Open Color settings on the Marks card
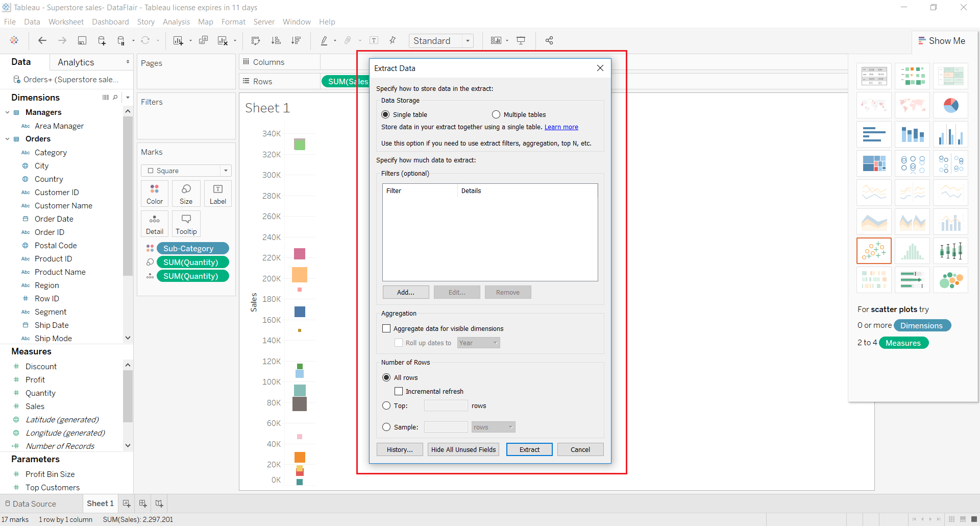 click(x=154, y=194)
